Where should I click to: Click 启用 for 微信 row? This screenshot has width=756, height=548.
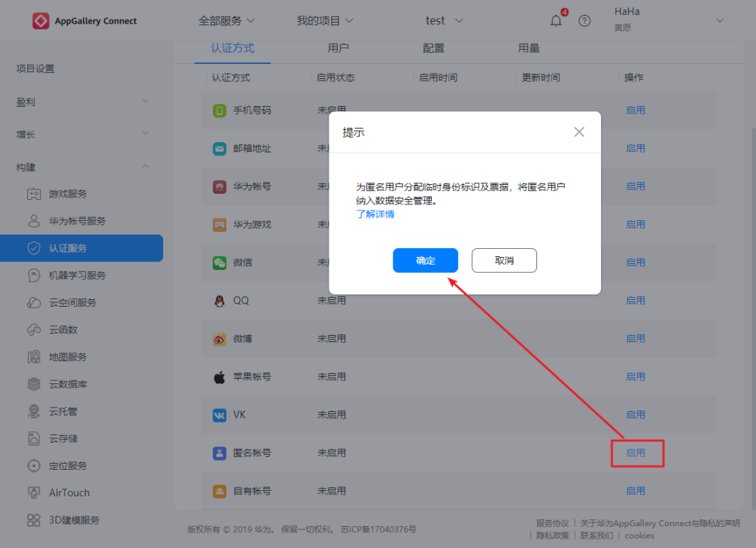635,262
